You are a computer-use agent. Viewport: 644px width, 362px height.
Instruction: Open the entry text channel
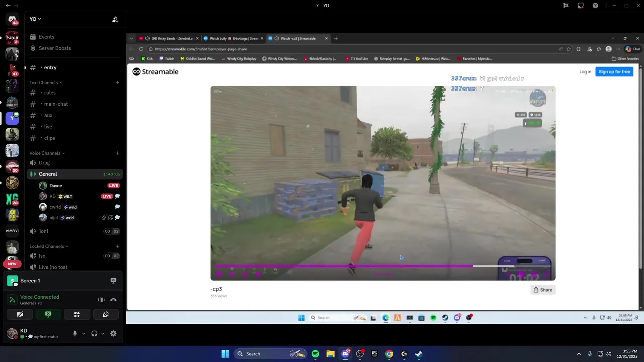click(x=74, y=67)
